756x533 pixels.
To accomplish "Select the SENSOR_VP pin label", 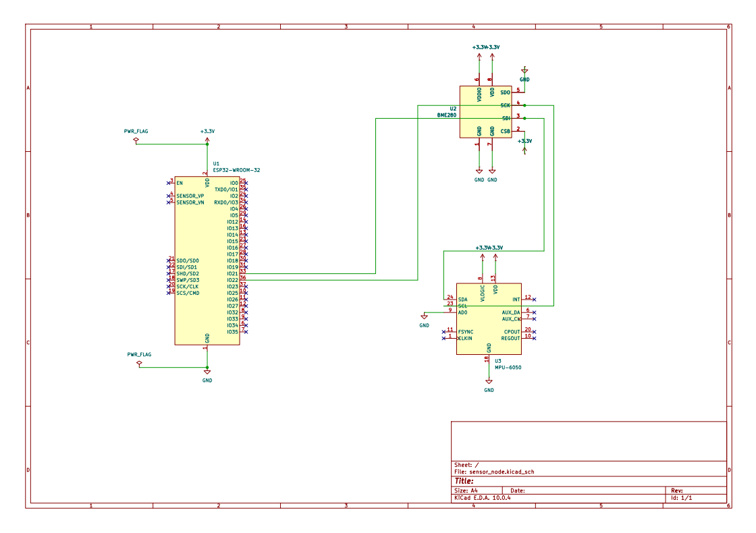I will [x=190, y=196].
